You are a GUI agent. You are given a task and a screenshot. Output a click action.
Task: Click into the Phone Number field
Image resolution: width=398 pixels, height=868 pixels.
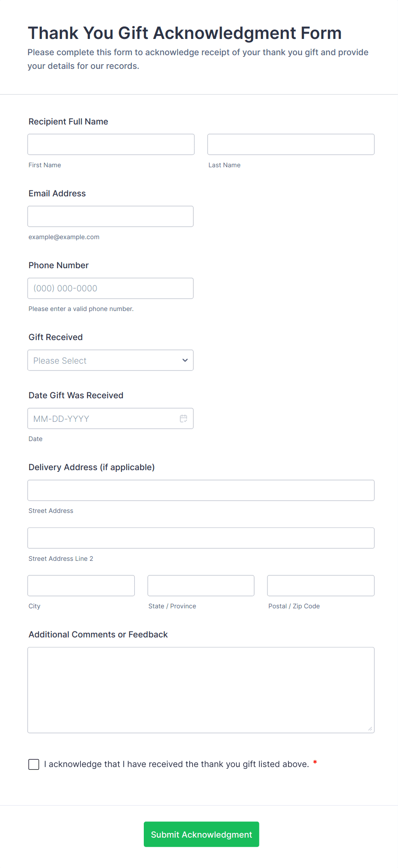coord(110,288)
